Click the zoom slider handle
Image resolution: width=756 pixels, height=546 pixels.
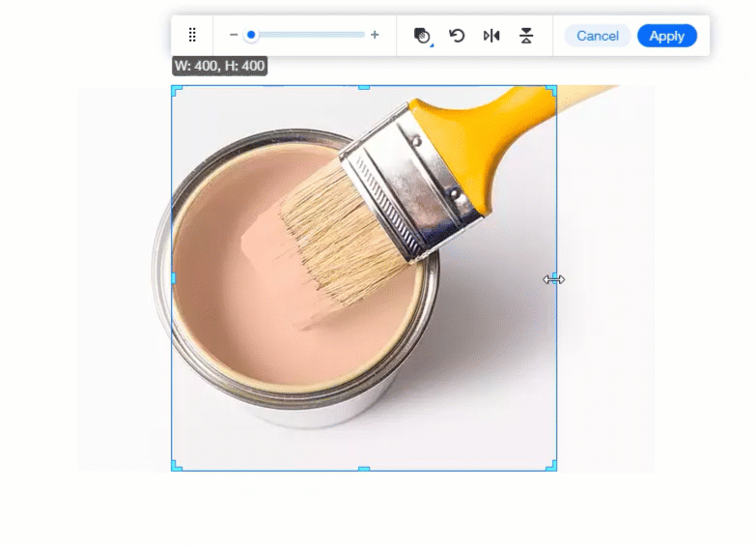click(x=251, y=35)
